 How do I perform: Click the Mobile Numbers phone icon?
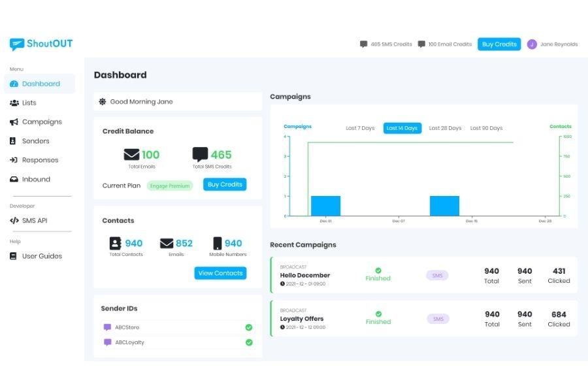(218, 244)
